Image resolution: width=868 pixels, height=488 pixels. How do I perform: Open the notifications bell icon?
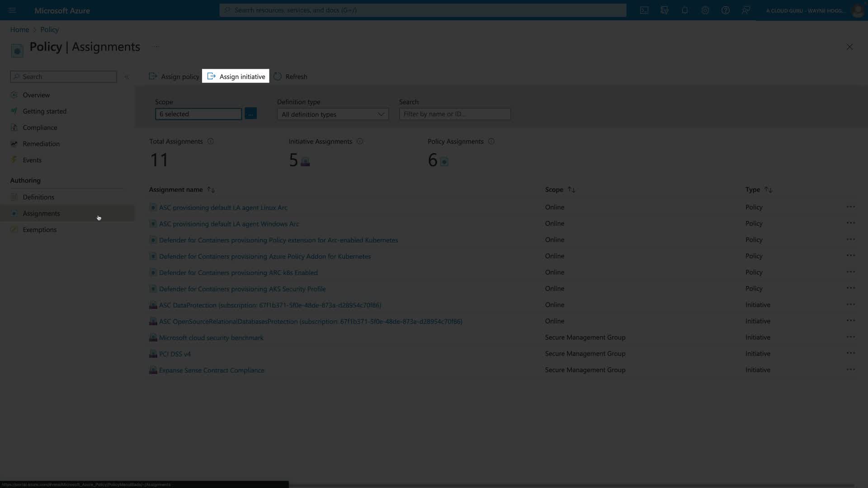pos(684,10)
